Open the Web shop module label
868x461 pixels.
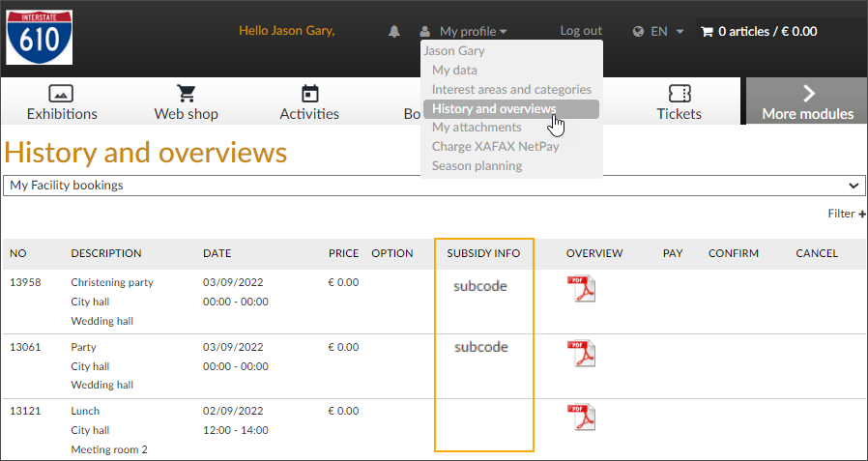click(186, 114)
